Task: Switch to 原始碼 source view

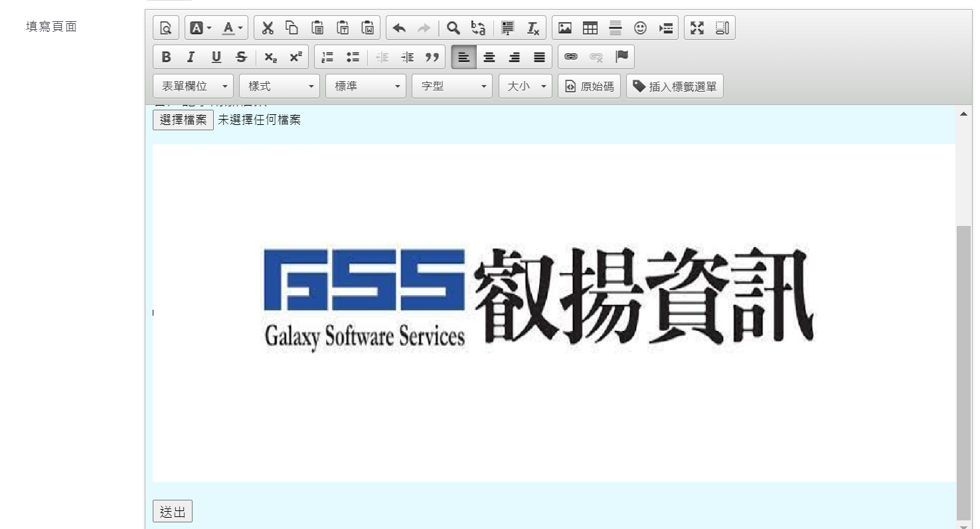Action: click(x=590, y=86)
